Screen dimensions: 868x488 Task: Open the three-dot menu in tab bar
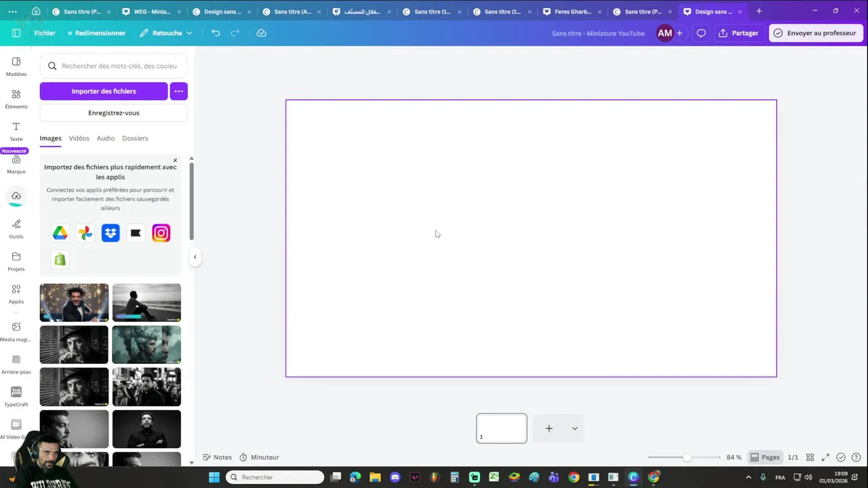point(13,12)
